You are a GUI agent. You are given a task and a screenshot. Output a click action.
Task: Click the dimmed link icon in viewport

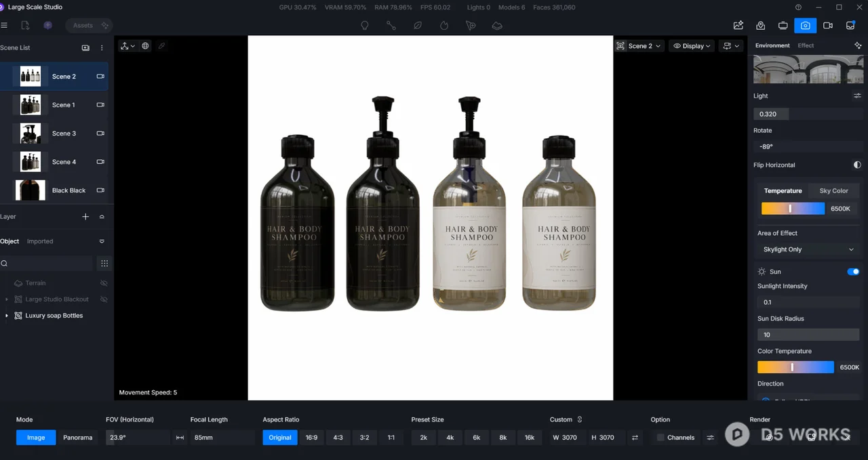click(161, 46)
